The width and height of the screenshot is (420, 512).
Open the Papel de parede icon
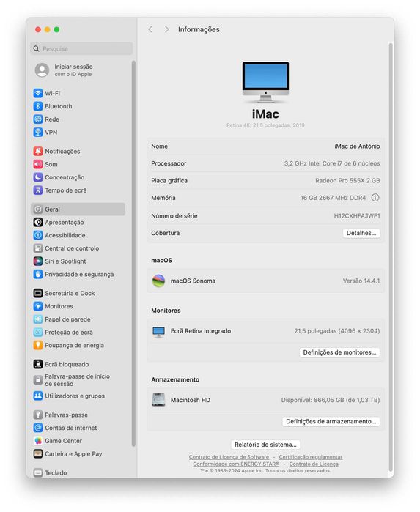(38, 319)
